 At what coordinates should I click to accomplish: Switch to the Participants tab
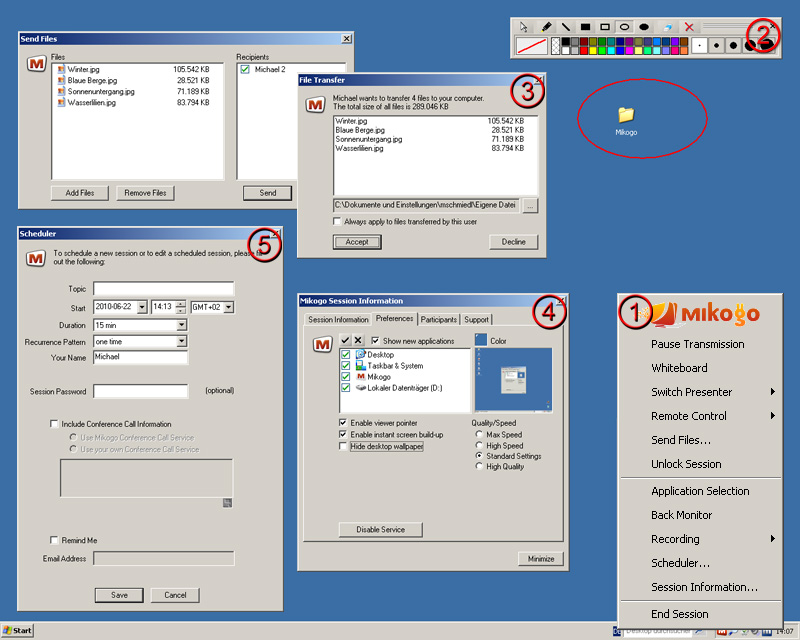coord(439,319)
